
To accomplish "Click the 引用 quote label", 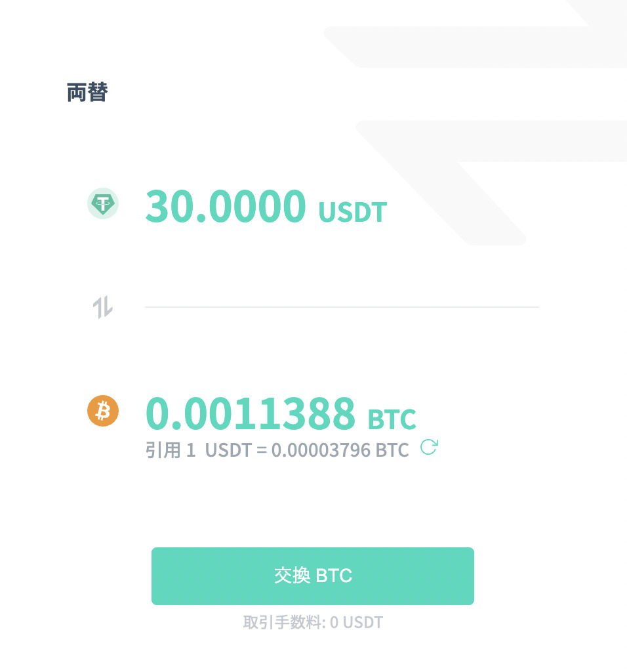I will [x=163, y=450].
